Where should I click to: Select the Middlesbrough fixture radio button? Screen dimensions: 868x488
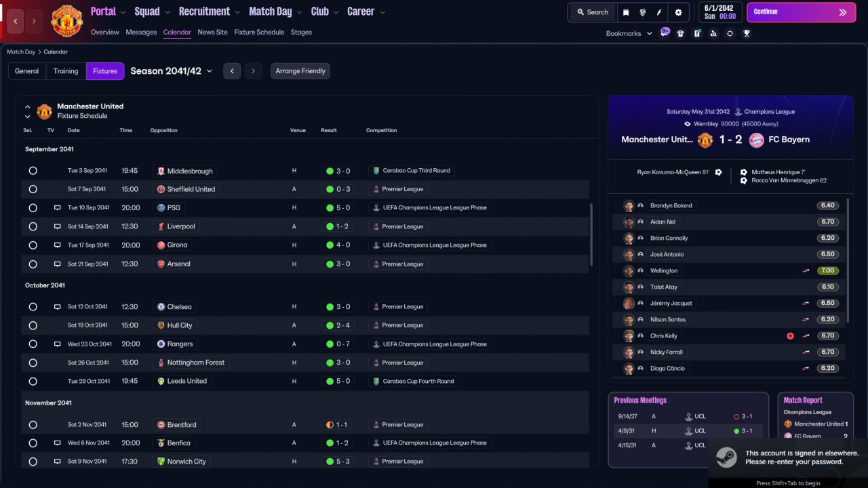(33, 171)
